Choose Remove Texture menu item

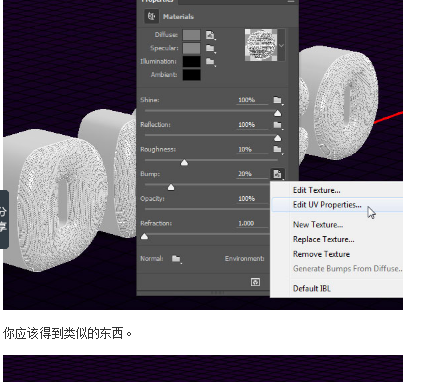point(337,254)
